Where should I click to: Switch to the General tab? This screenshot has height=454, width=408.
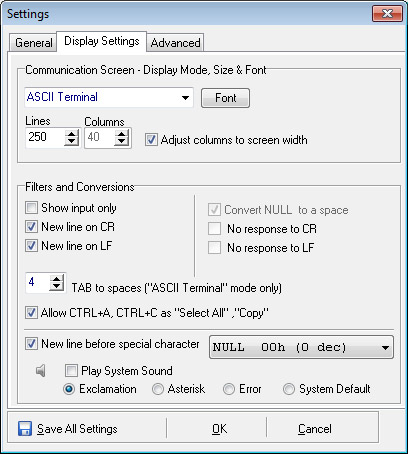[33, 43]
